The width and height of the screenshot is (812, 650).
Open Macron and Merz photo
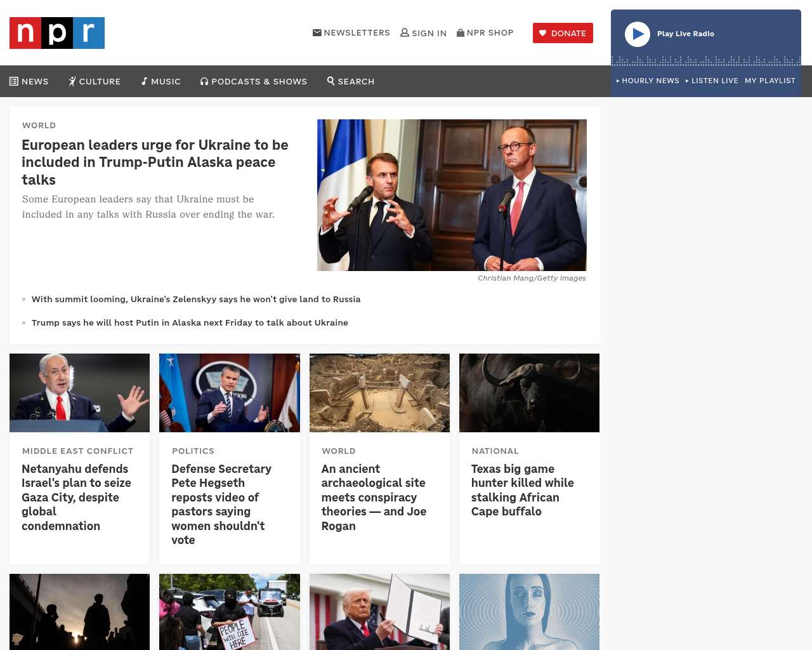452,195
